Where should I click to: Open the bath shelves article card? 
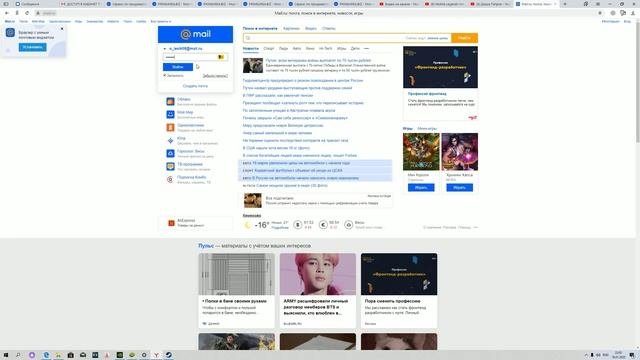click(237, 291)
